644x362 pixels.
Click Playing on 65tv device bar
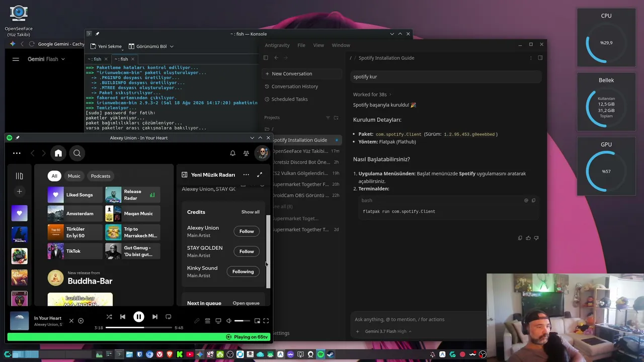[139, 337]
